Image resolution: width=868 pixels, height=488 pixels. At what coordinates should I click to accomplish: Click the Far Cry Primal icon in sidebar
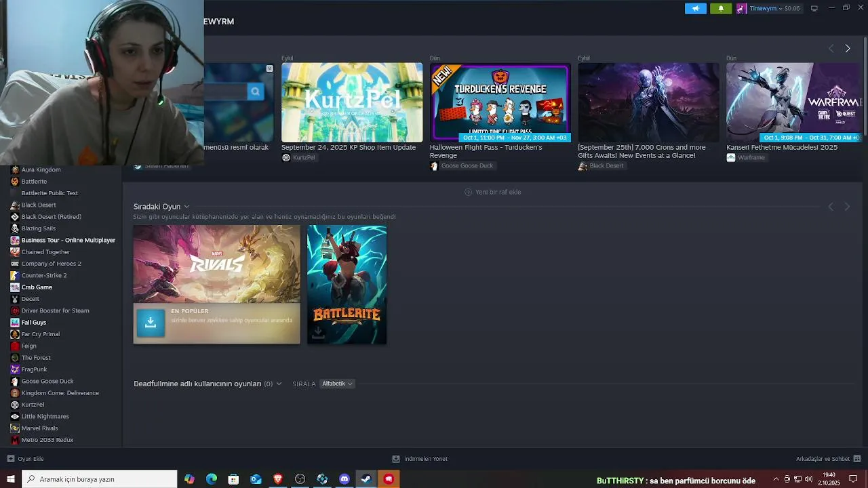(x=15, y=334)
